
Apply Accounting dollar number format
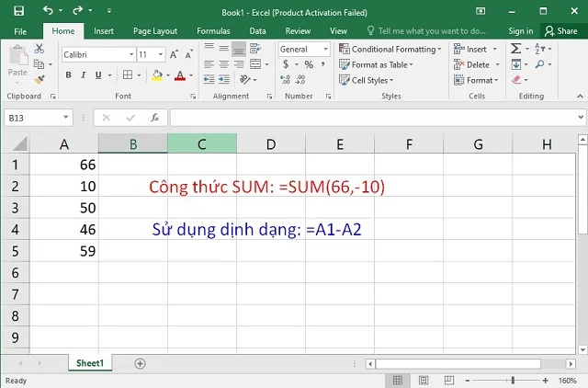coord(286,64)
